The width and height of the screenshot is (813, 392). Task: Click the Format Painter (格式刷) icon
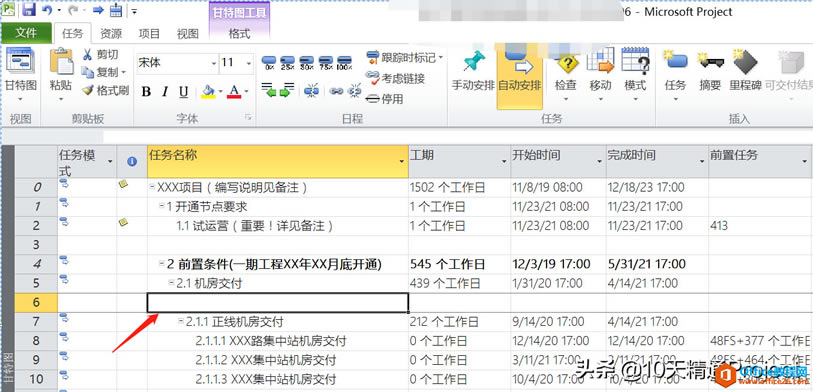coord(88,90)
